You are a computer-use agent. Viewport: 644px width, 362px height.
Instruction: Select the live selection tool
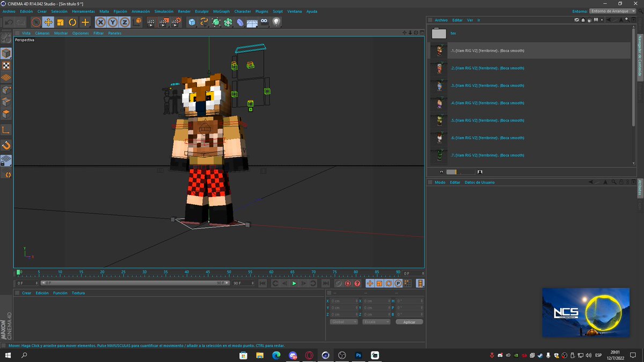click(x=36, y=22)
